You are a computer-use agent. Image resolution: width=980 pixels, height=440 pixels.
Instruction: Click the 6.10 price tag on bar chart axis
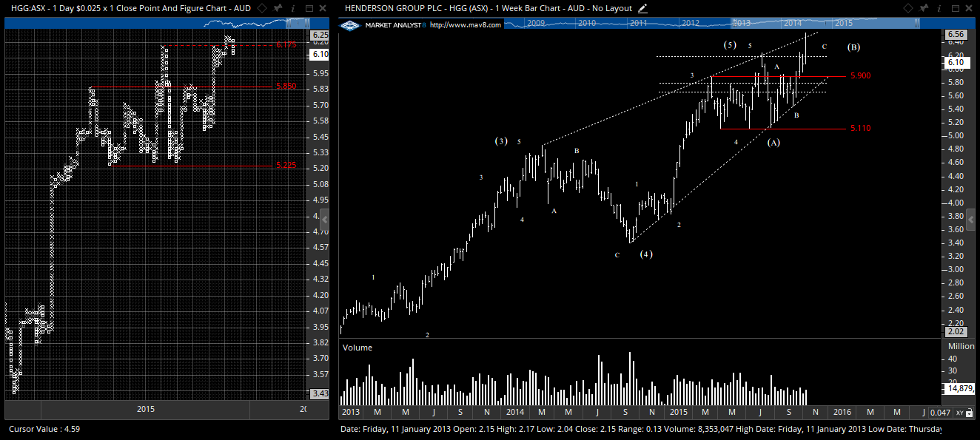click(x=956, y=63)
